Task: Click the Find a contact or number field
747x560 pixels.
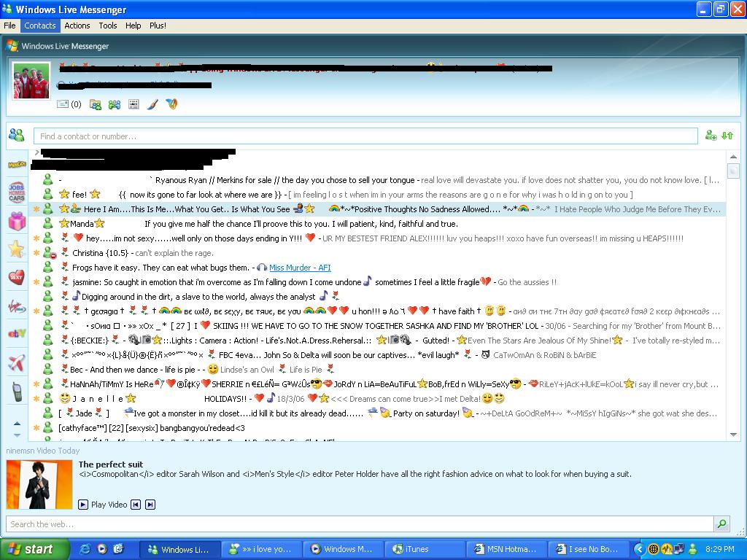Action: (365, 136)
